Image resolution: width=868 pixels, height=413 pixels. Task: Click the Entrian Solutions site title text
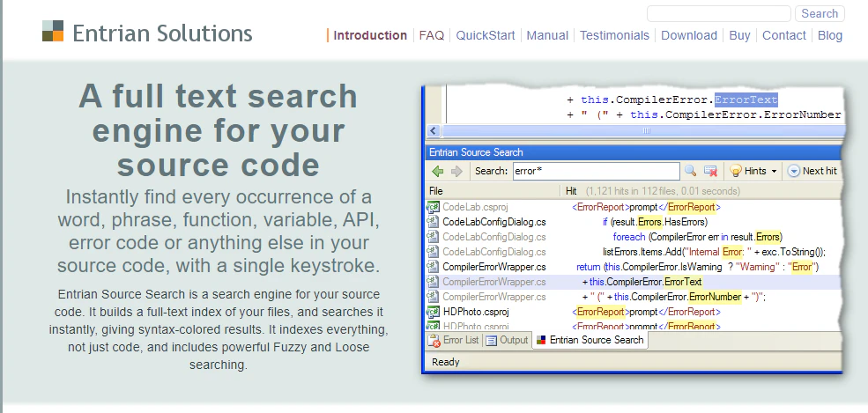tap(162, 33)
